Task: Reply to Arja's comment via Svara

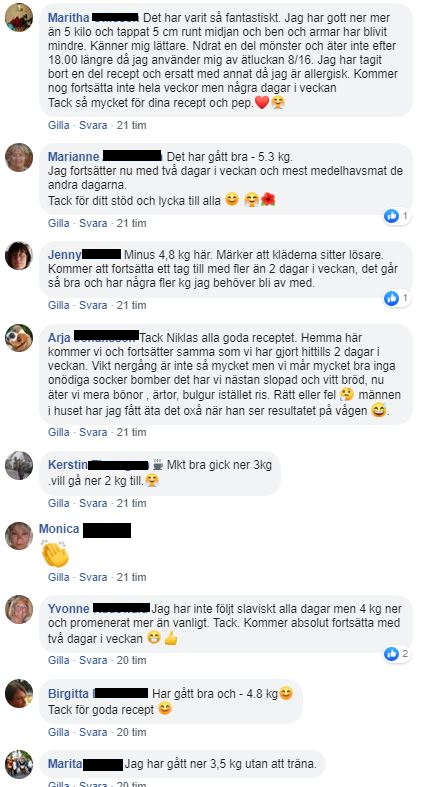Action: coord(93,432)
